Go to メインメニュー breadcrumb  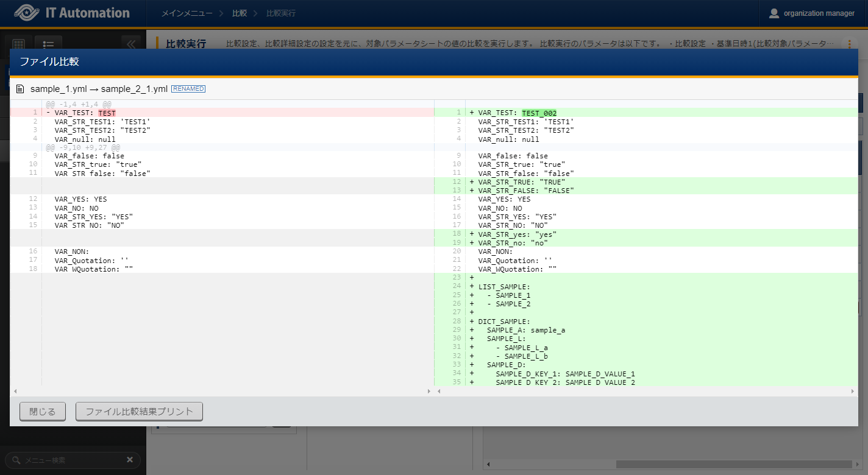[x=187, y=13]
